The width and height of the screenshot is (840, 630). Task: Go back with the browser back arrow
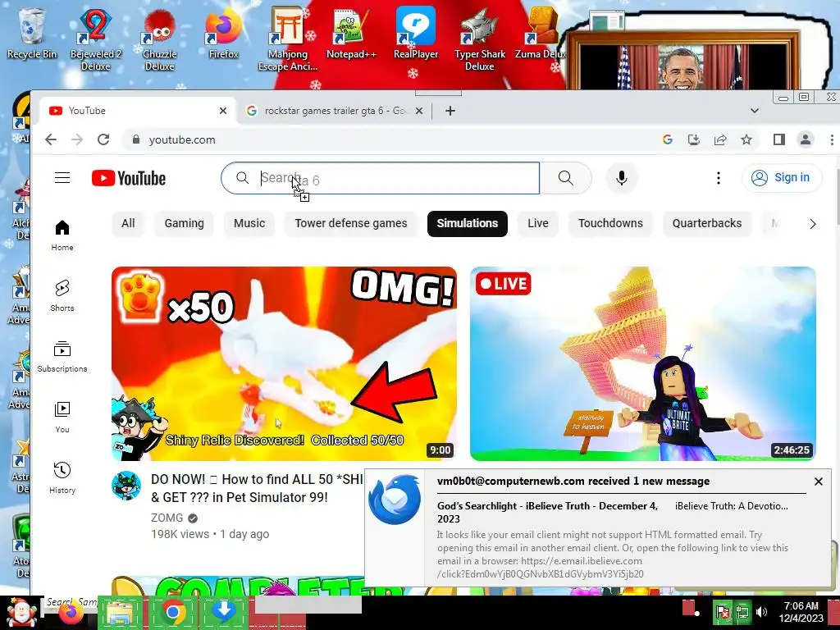point(51,139)
